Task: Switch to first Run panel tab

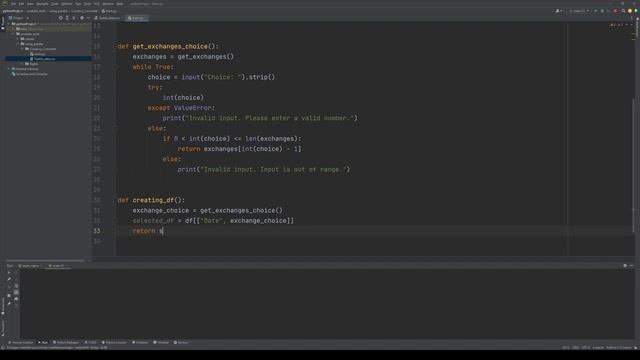Action: pos(29,266)
